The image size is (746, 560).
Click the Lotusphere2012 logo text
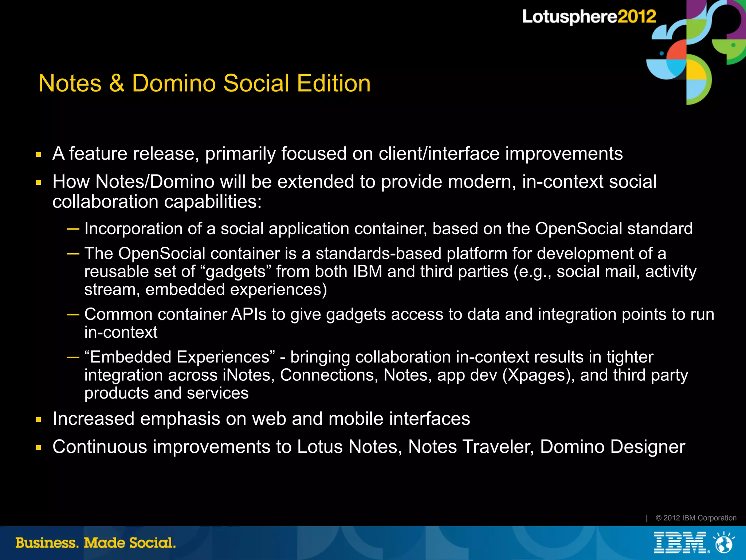[589, 17]
